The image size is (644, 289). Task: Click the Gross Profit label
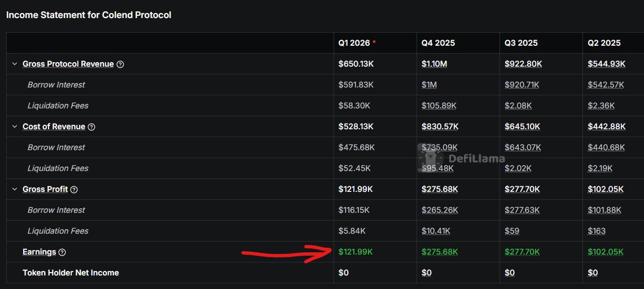tap(45, 190)
